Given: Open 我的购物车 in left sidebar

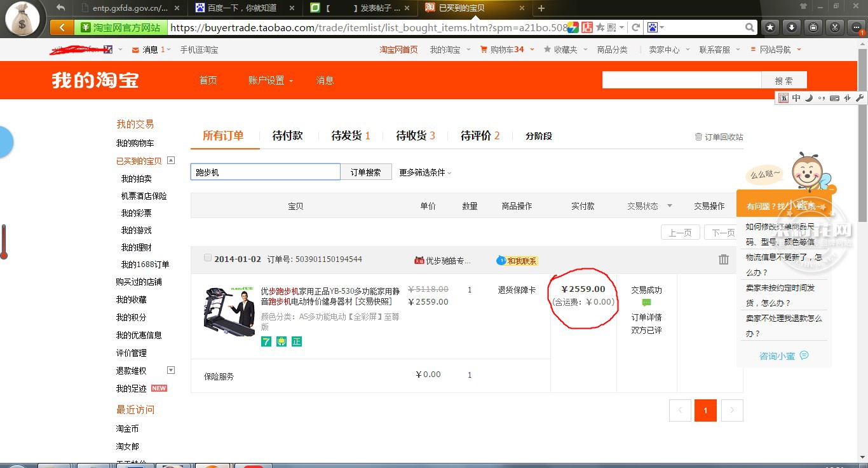Looking at the screenshot, I should (x=135, y=143).
